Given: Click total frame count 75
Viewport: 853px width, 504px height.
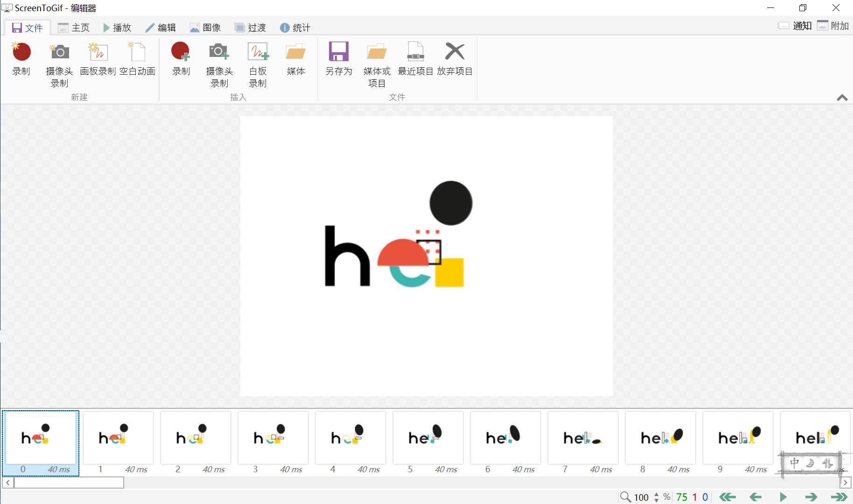Looking at the screenshot, I should click(682, 497).
